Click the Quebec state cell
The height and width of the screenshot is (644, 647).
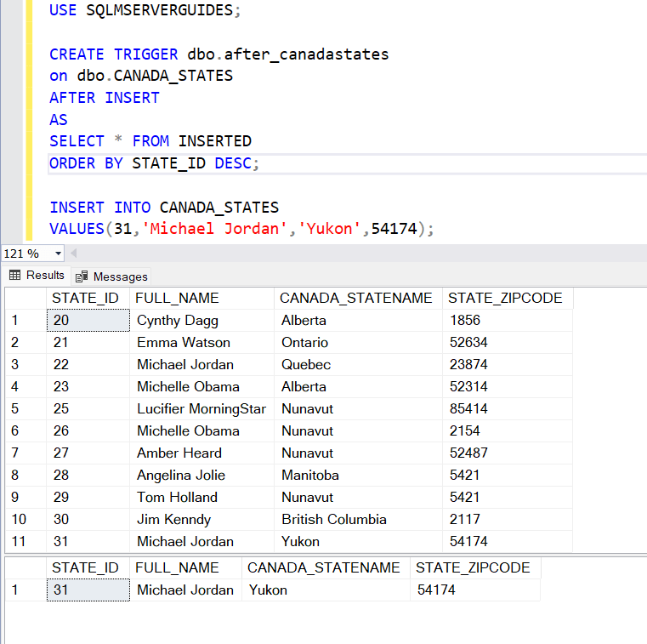358,364
